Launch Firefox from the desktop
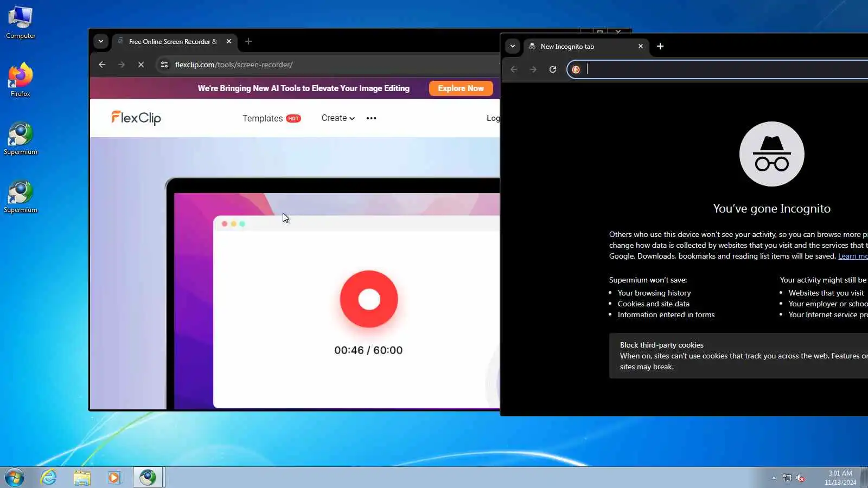The width and height of the screenshot is (868, 488). click(21, 80)
